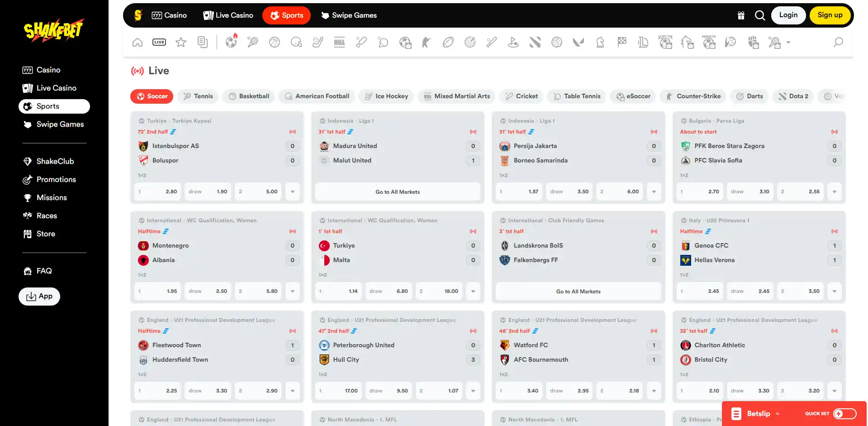868x426 pixels.
Task: Select the checkered racing flag icon
Action: [622, 42]
